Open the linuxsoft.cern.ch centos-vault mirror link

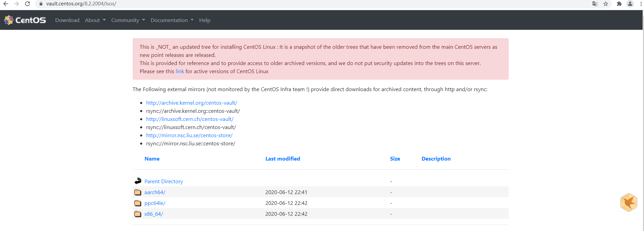click(190, 119)
